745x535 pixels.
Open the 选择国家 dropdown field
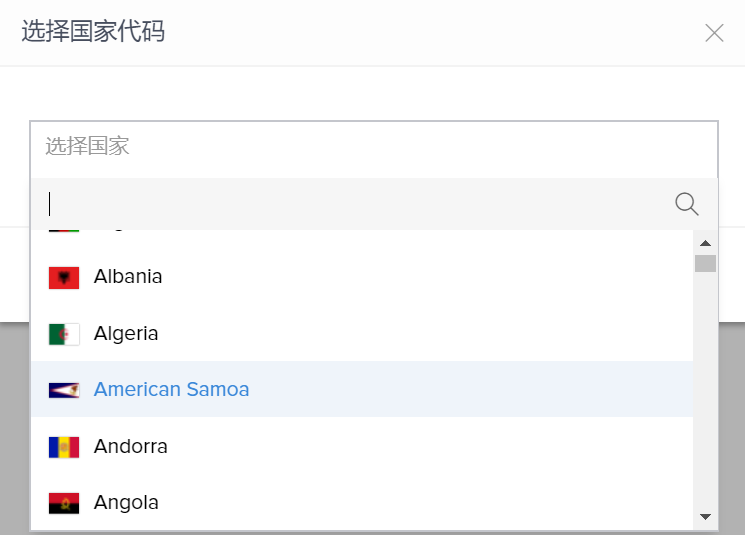(x=373, y=147)
